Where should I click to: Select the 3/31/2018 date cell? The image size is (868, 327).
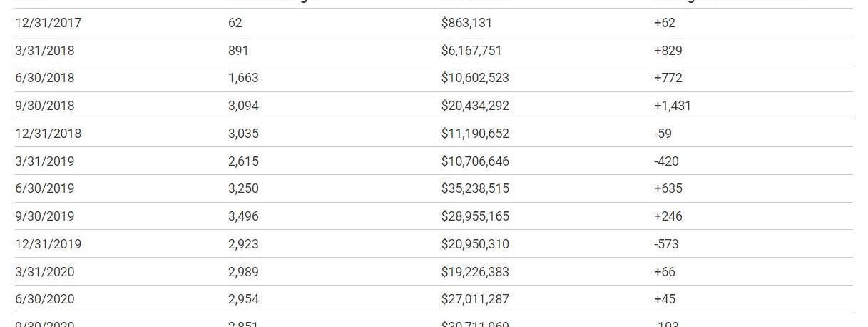point(44,51)
